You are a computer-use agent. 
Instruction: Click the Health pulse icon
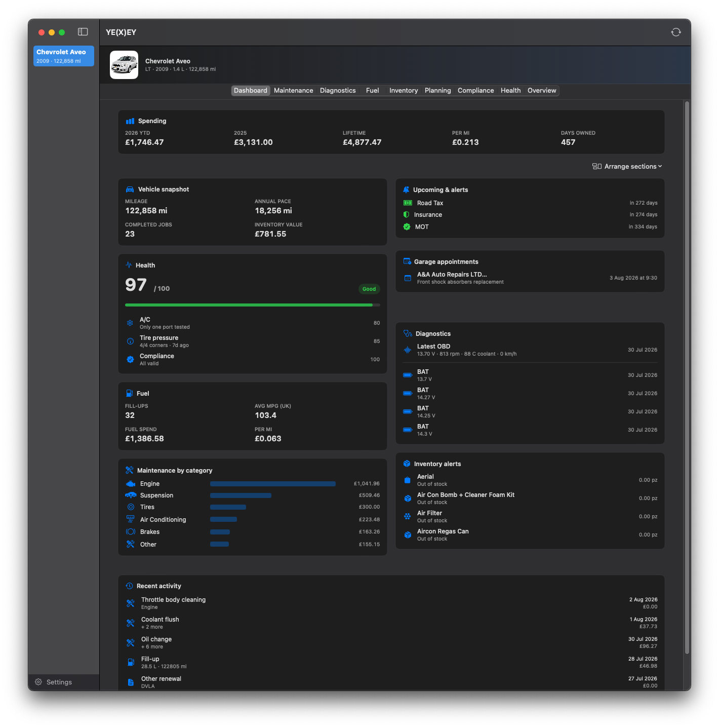click(129, 265)
